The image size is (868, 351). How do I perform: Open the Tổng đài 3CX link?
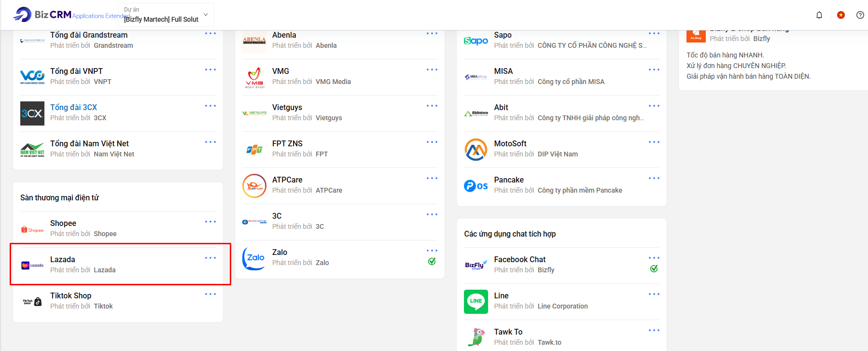point(73,107)
